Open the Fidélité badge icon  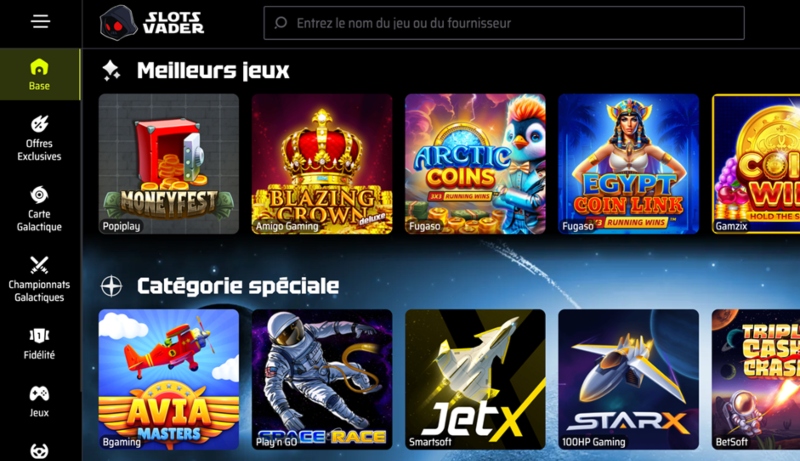[39, 336]
